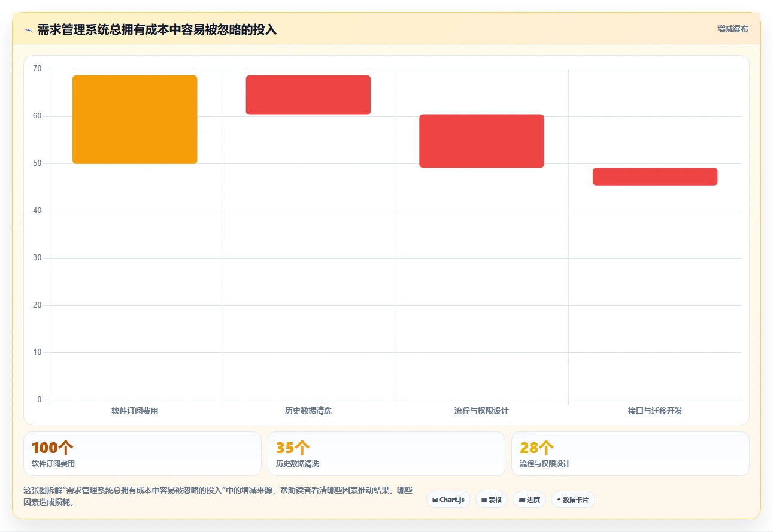The image size is (773, 532).
Task: Click the icon inside the Chart.js chip
Action: click(x=435, y=500)
